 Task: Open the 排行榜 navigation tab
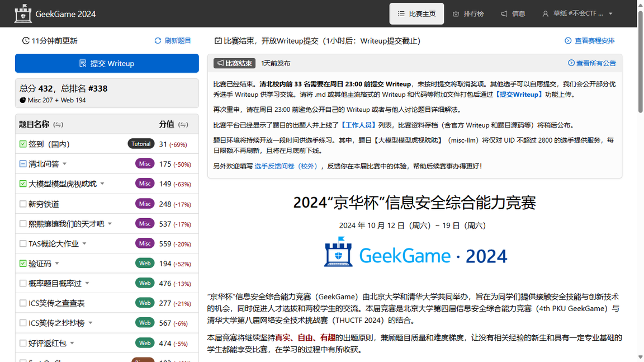[x=468, y=13]
